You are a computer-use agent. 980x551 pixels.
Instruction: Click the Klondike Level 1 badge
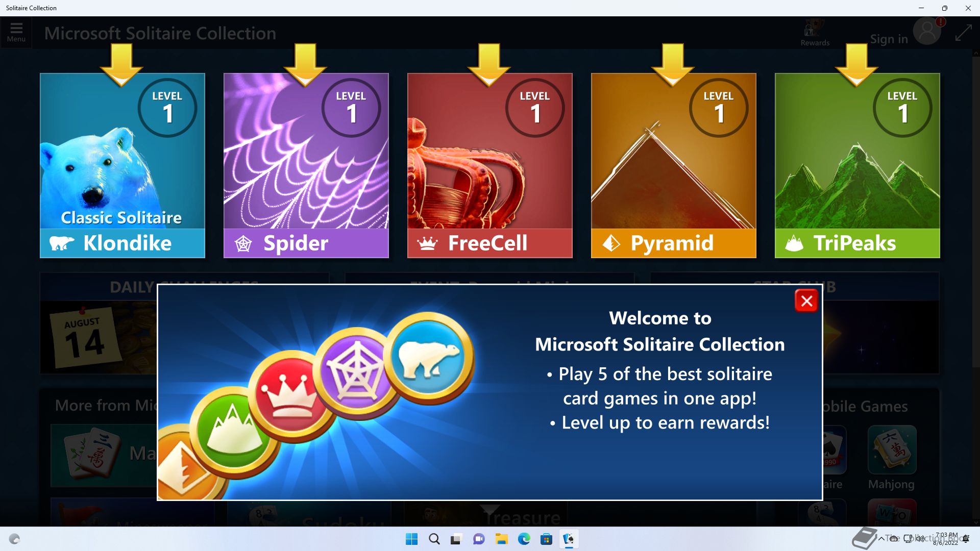click(x=167, y=108)
